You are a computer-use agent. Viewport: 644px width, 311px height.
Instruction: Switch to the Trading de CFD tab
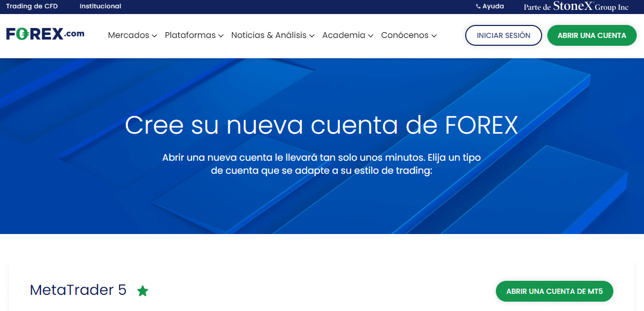[x=32, y=6]
